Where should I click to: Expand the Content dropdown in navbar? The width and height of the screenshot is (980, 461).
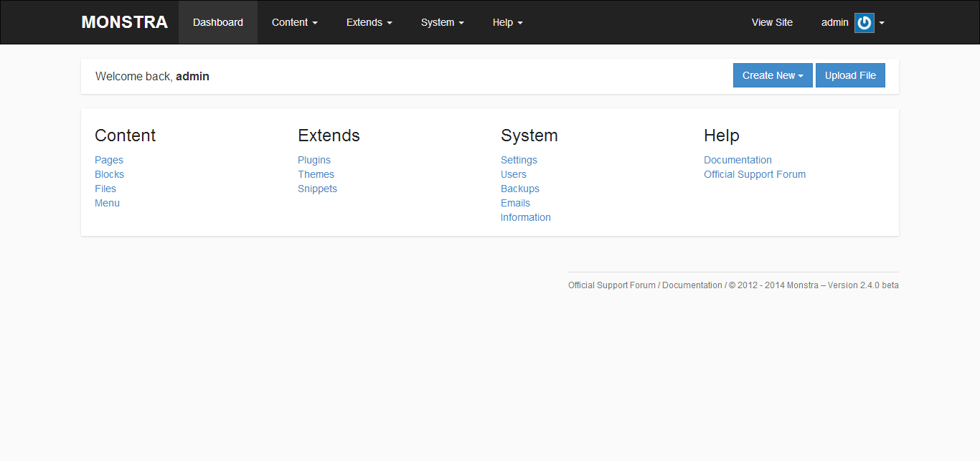click(294, 22)
